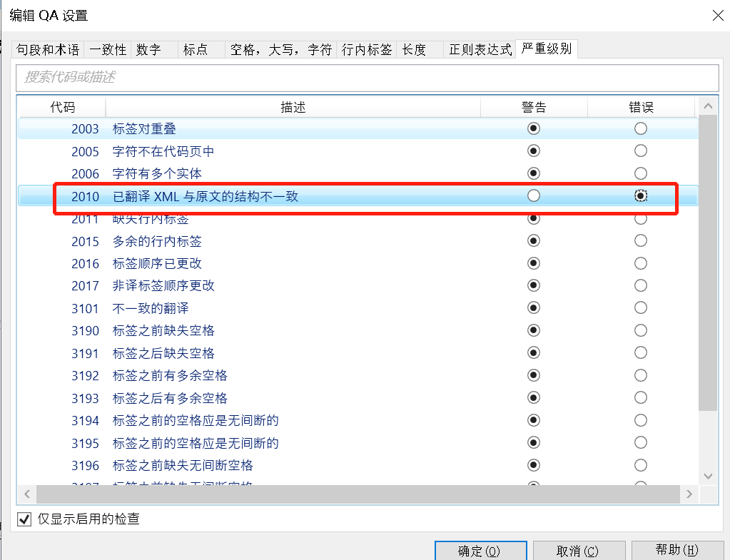Set code 2016 标签顺序已更改 to 错误

pyautogui.click(x=641, y=263)
